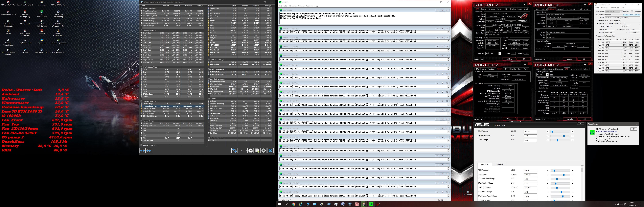Screen dimensions: 644x207
Task: Open the Socket #1 selection dropdown in CPU-Z
Action: (x=493, y=53)
